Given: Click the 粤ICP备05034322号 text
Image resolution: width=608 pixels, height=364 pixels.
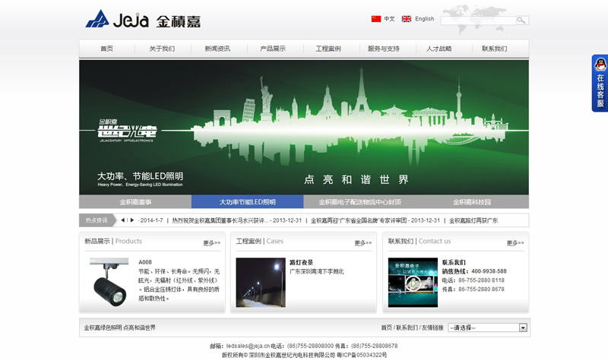Looking at the screenshot, I should pos(362,355).
